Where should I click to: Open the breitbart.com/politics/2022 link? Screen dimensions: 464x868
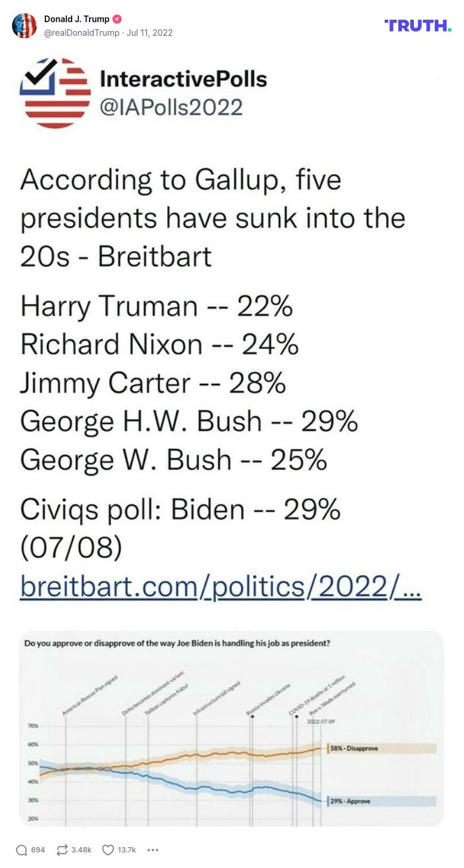click(x=221, y=587)
